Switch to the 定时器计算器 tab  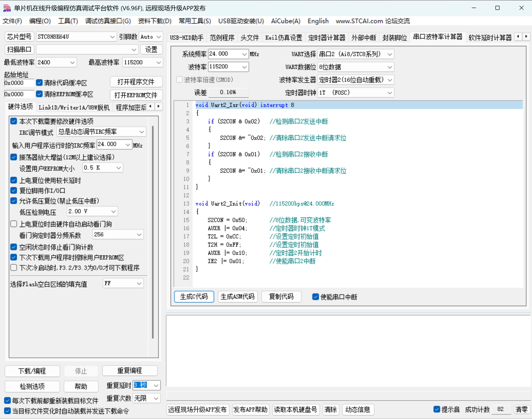(327, 37)
